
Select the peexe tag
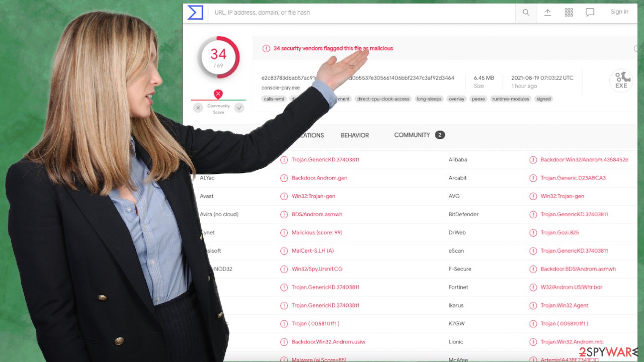click(478, 99)
